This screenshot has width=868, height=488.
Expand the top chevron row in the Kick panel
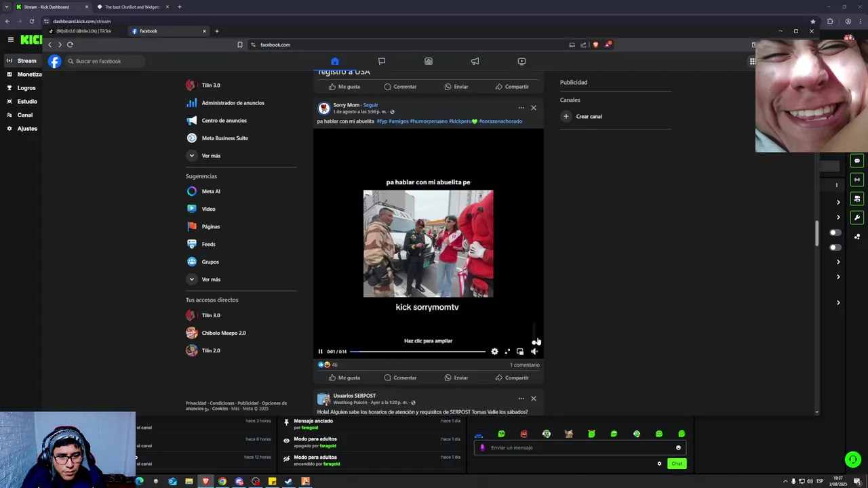coord(838,202)
